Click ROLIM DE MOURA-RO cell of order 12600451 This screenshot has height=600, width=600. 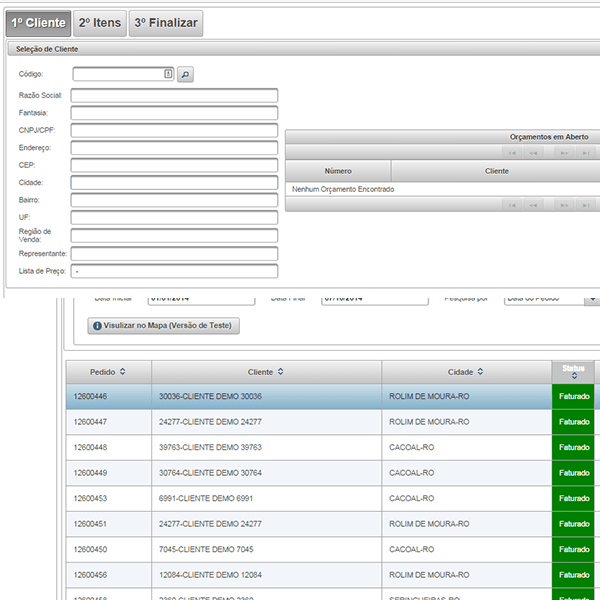click(x=466, y=524)
